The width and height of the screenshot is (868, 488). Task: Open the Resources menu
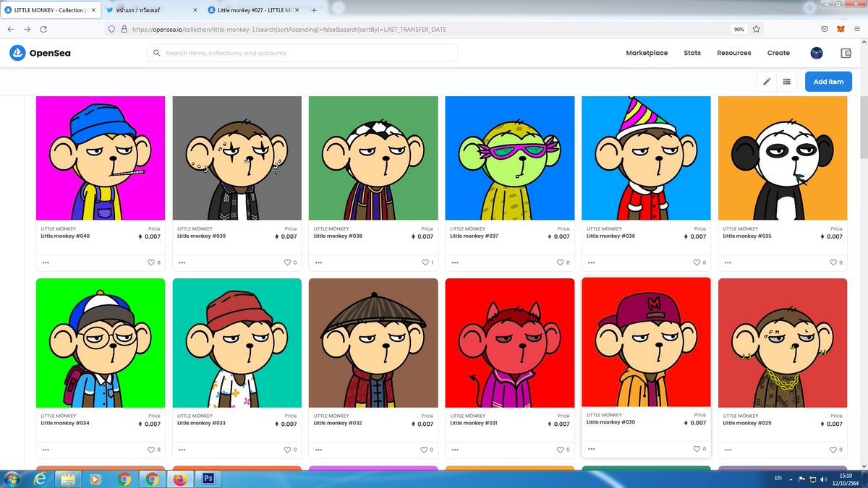pyautogui.click(x=734, y=53)
